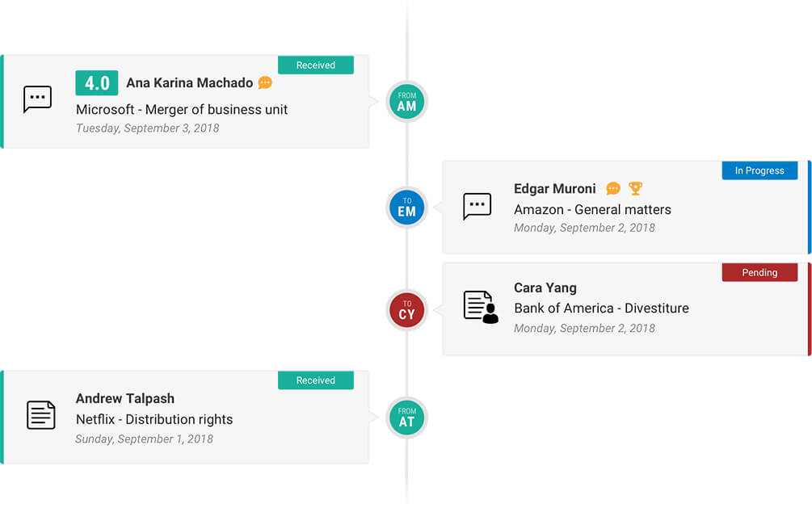Click the document-with-person icon on Cara Yang card
This screenshot has width=812, height=508.
481,307
